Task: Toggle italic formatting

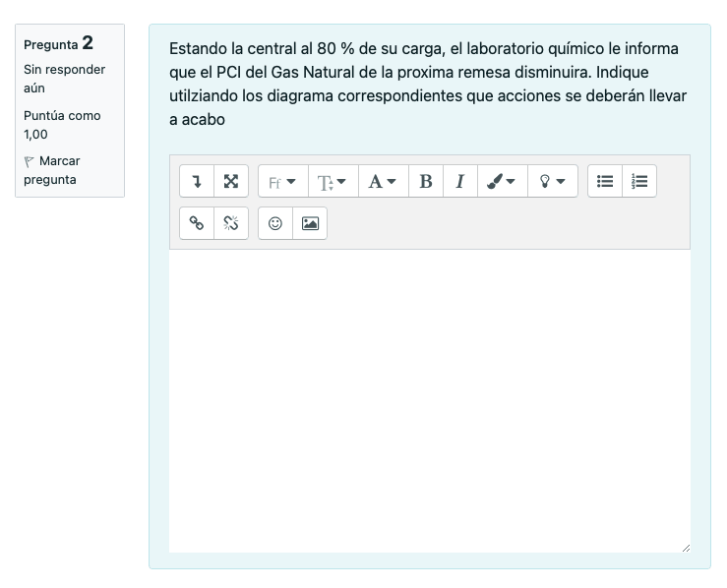Action: pyautogui.click(x=460, y=181)
